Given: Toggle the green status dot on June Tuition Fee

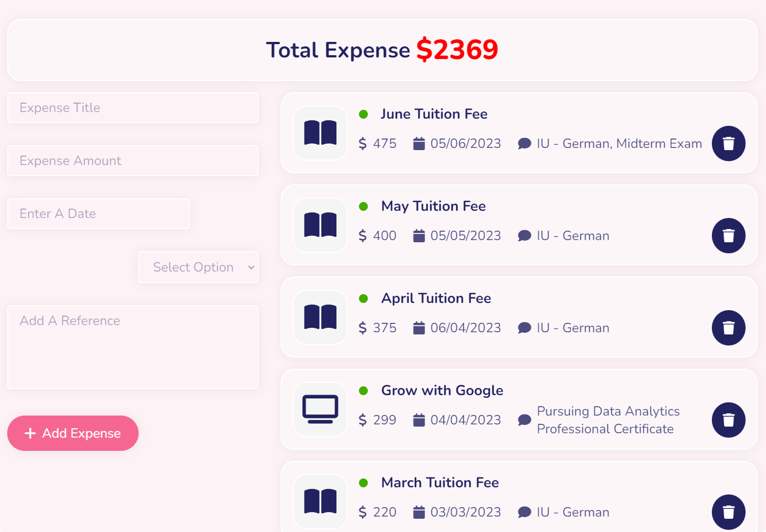Looking at the screenshot, I should pyautogui.click(x=363, y=114).
